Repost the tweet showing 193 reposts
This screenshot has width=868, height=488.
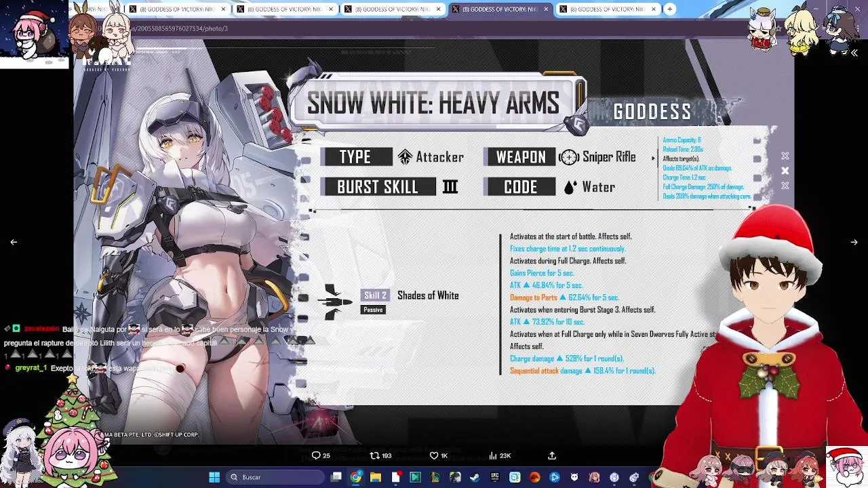[380, 455]
